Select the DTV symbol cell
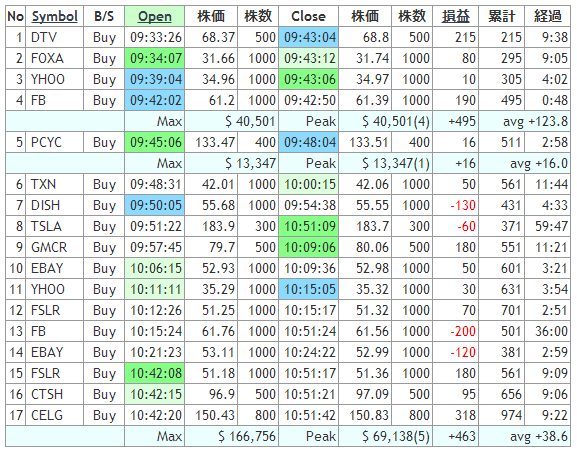Image resolution: width=577 pixels, height=452 pixels. tap(54, 37)
